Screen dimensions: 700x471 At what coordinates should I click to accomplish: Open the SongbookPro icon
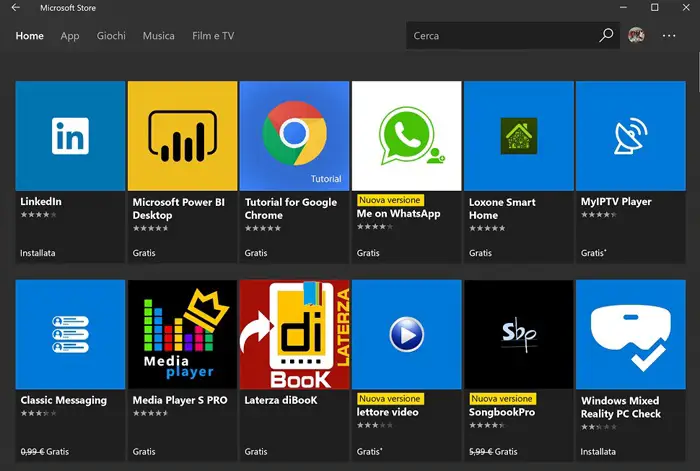pyautogui.click(x=519, y=334)
